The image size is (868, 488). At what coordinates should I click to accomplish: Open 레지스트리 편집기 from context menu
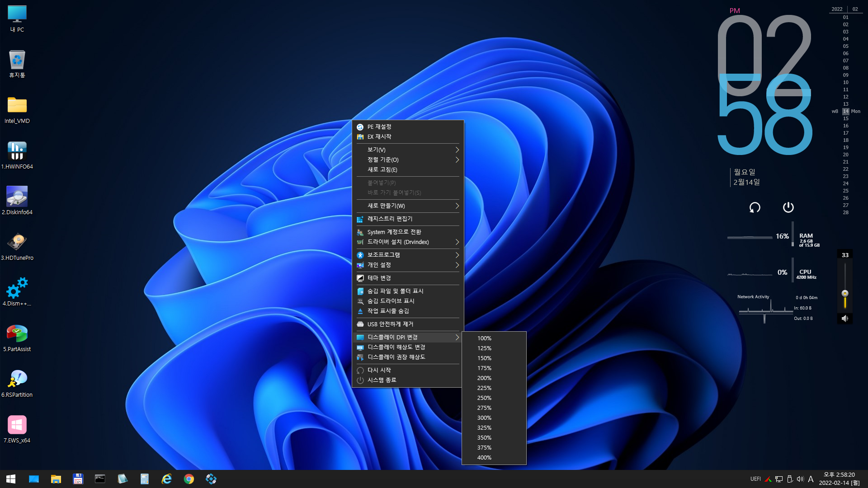(408, 219)
